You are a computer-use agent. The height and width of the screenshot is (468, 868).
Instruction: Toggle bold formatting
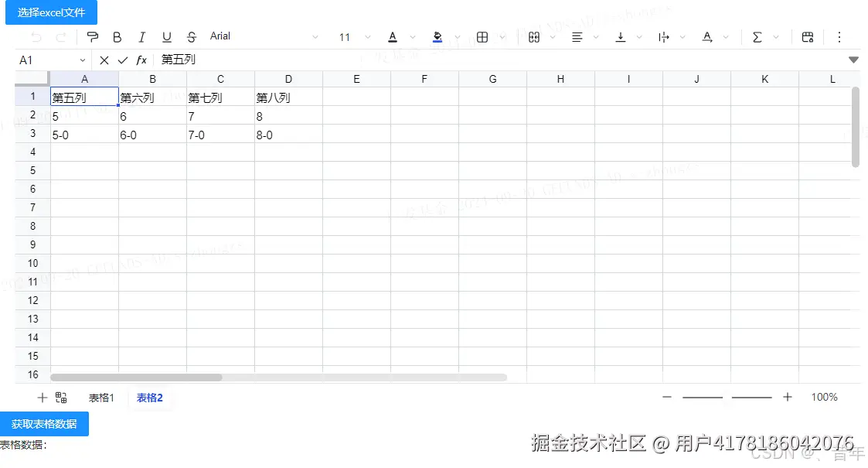117,36
